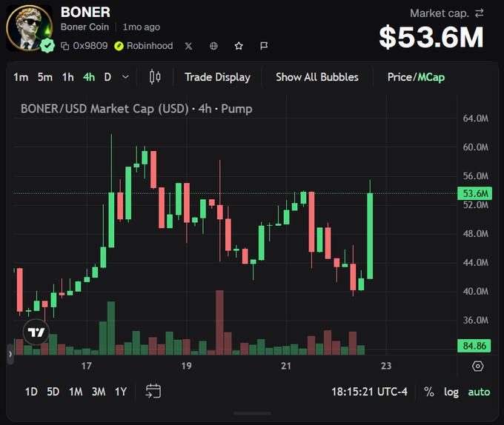Open Trade Display options
This screenshot has height=425, width=504.
[x=217, y=77]
